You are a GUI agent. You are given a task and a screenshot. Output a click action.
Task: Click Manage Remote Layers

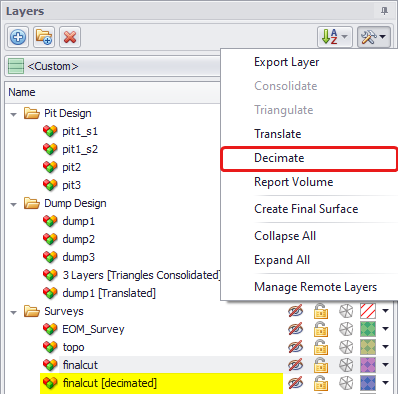click(315, 287)
